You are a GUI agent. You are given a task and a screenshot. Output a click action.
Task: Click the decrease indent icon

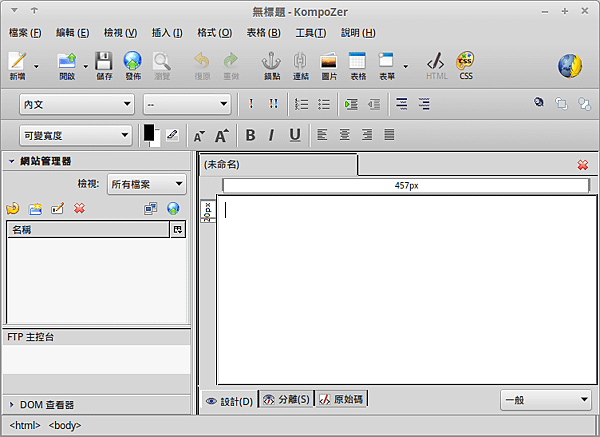tap(374, 104)
